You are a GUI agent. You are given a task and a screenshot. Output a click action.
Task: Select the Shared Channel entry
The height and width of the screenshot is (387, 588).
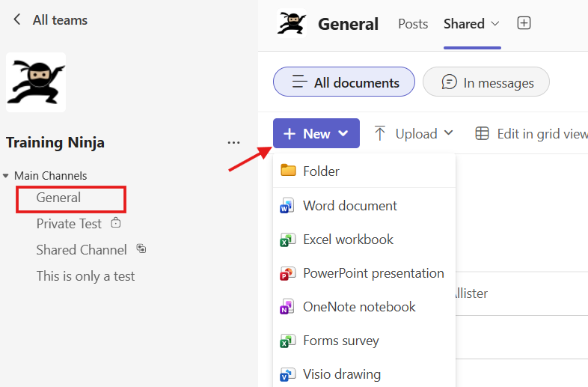[82, 250]
